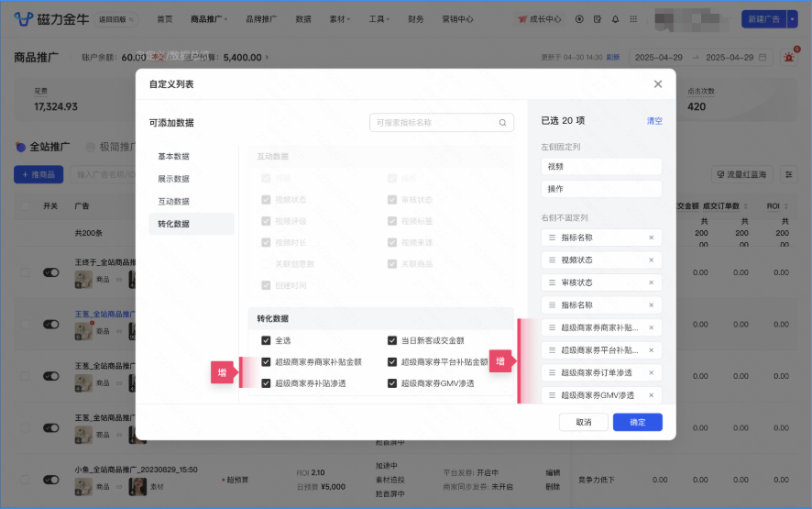Switch off the 小鱼_全站商品推广 ad toggle
The height and width of the screenshot is (509, 812).
(50, 480)
